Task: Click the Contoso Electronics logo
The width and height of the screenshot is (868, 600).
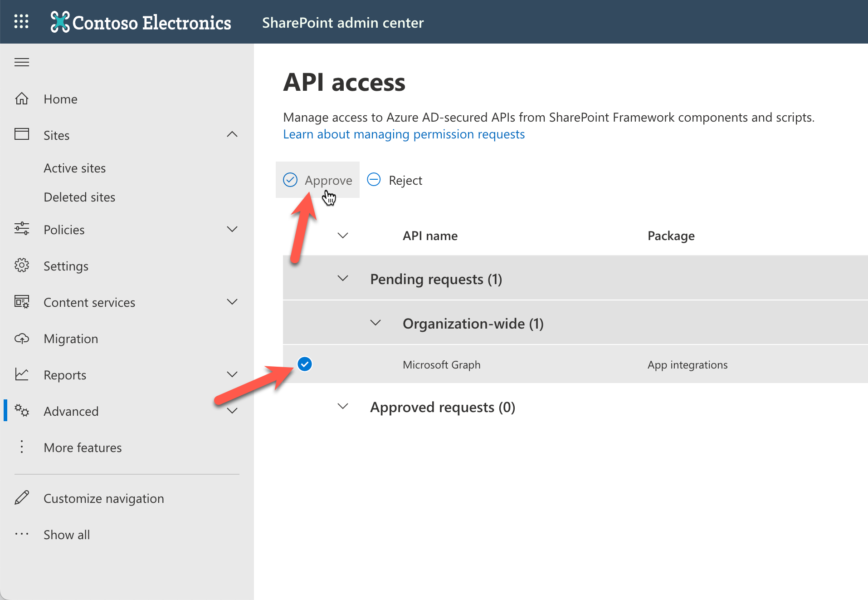Action: [x=141, y=22]
